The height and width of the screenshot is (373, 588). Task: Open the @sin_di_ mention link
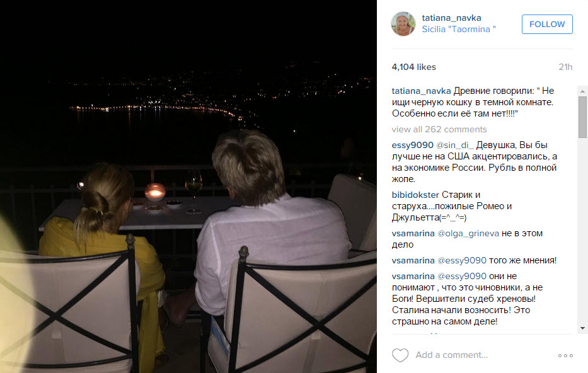(455, 145)
